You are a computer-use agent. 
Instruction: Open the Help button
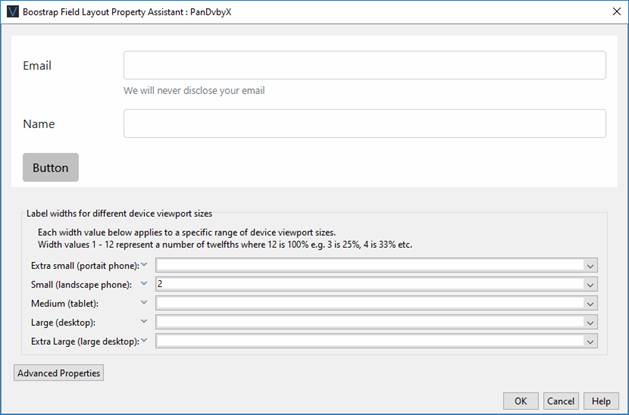point(600,400)
